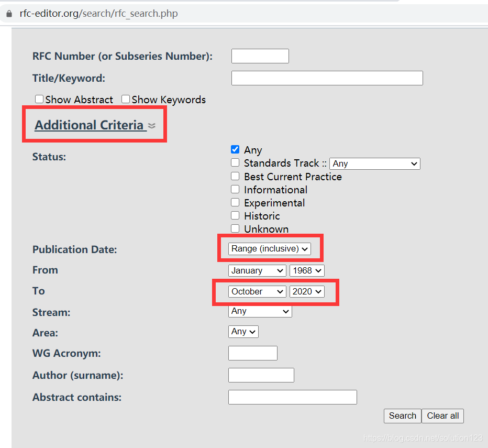Image resolution: width=488 pixels, height=448 pixels.
Task: Focus the Abstract contains input field
Action: click(x=293, y=397)
